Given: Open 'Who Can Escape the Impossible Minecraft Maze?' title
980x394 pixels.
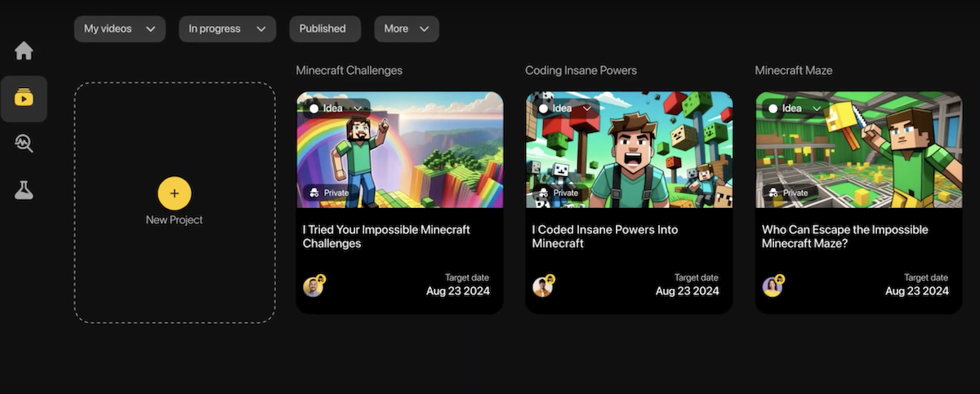Looking at the screenshot, I should coord(844,237).
